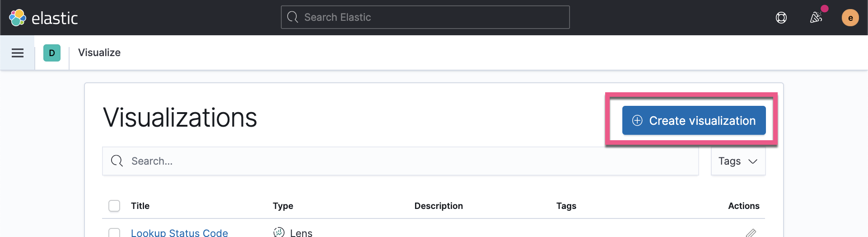
Task: Click the Tags dropdown chevron arrow
Action: click(753, 161)
